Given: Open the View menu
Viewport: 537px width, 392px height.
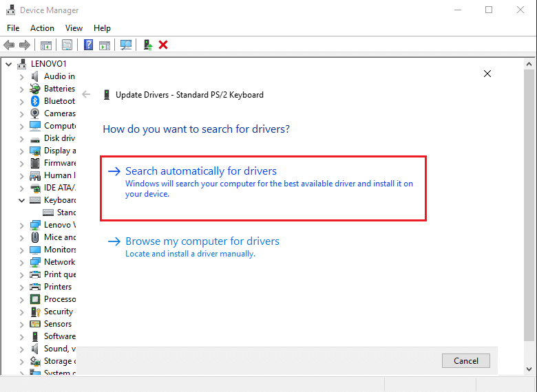Looking at the screenshot, I should pos(74,28).
